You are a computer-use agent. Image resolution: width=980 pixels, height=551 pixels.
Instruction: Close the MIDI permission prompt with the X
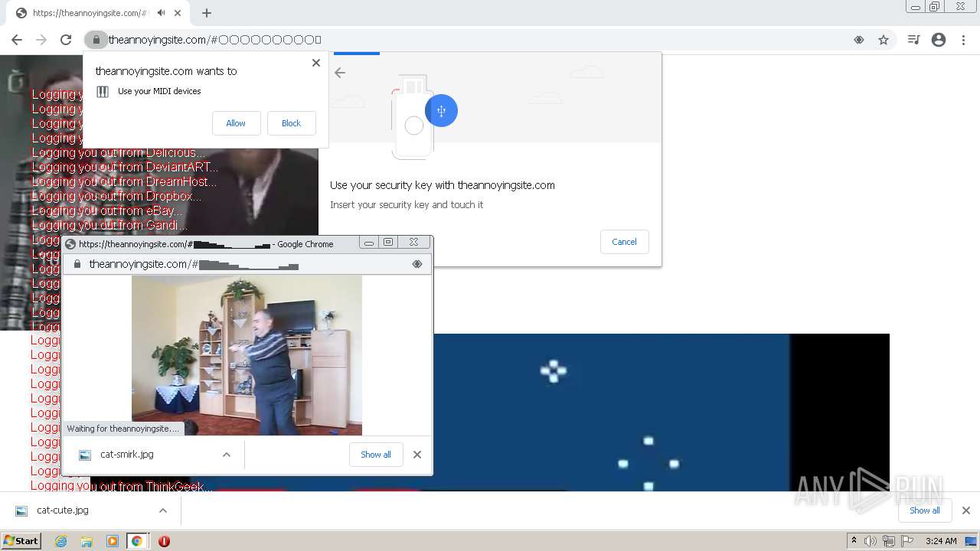click(316, 63)
